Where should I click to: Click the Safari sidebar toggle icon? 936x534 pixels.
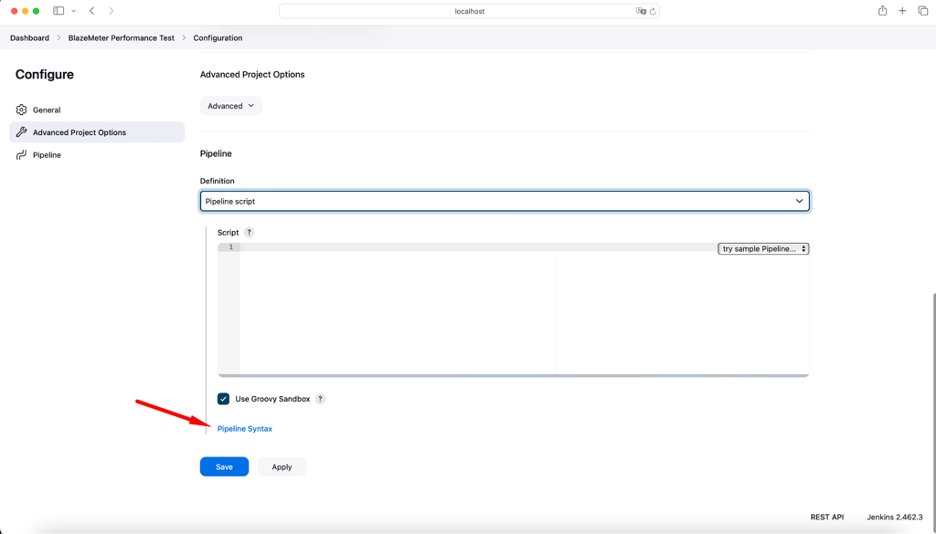(58, 11)
